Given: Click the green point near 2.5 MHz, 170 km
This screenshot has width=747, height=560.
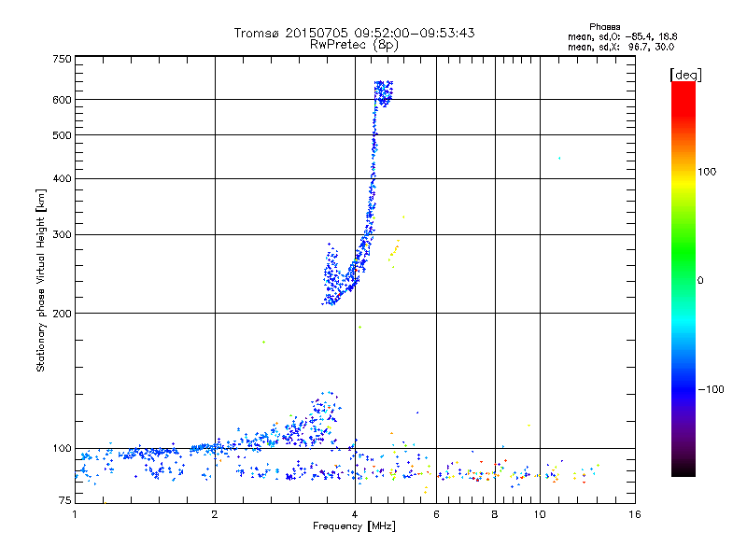Looking at the screenshot, I should coord(263,342).
